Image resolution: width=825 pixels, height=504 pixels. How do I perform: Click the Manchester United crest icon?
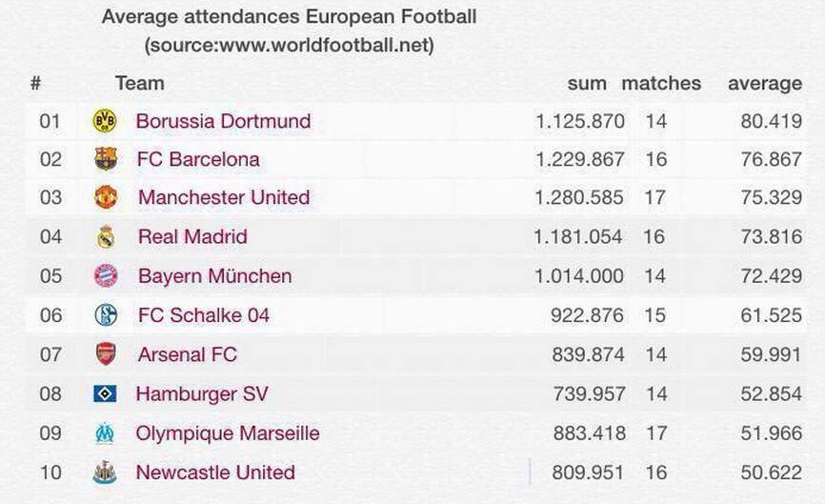click(106, 197)
